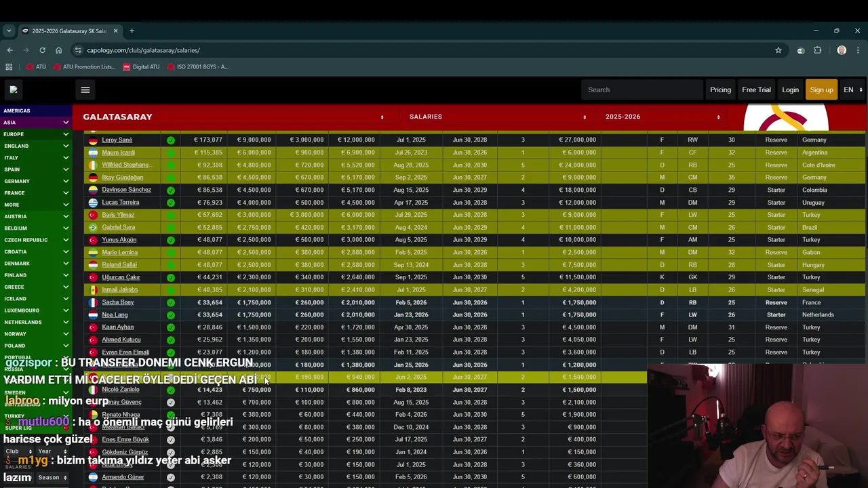This screenshot has height=488, width=868.
Task: Click Hungary flag beside Roland Sallai
Action: tap(93, 265)
